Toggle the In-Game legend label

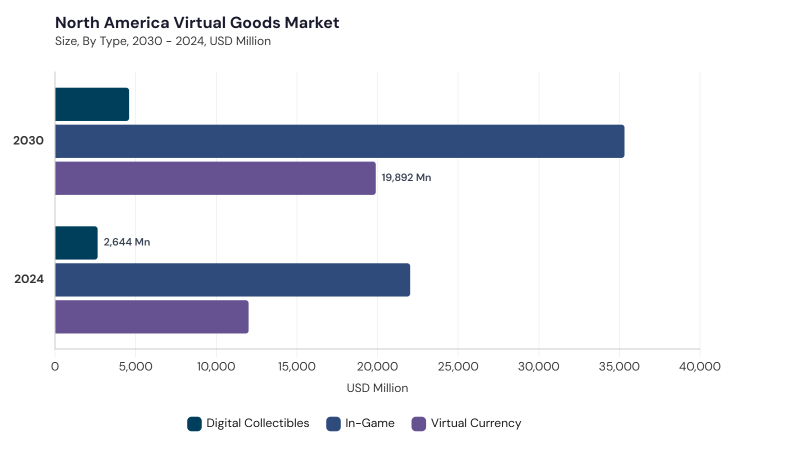pyautogui.click(x=370, y=423)
